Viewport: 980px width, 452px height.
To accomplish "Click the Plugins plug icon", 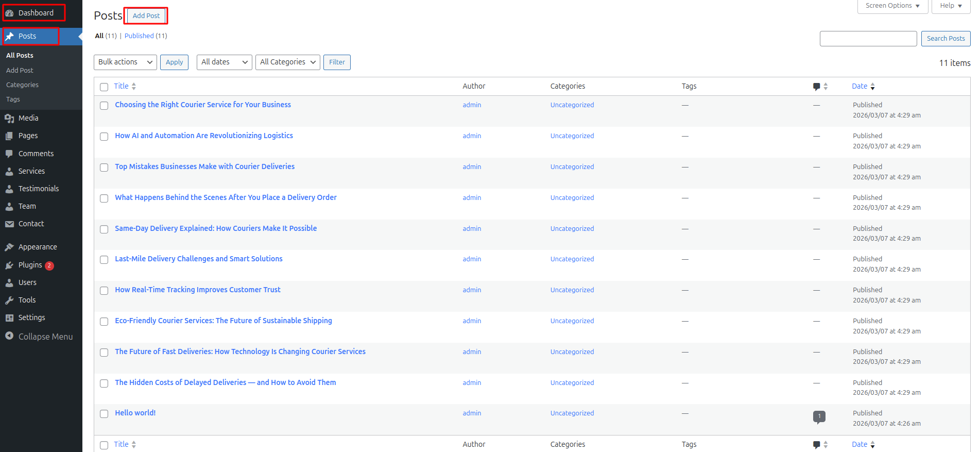I will 9,265.
